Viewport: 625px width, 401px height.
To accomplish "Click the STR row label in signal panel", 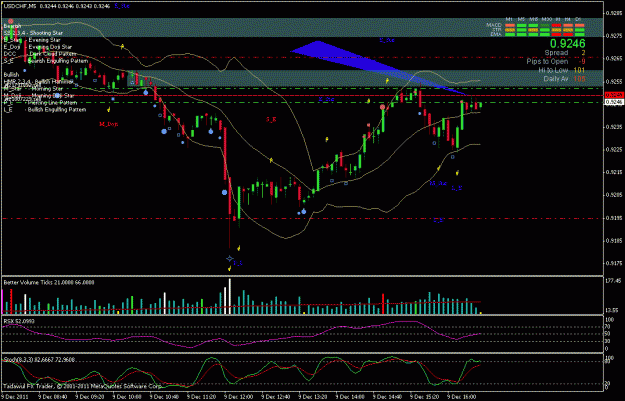I will [x=497, y=29].
